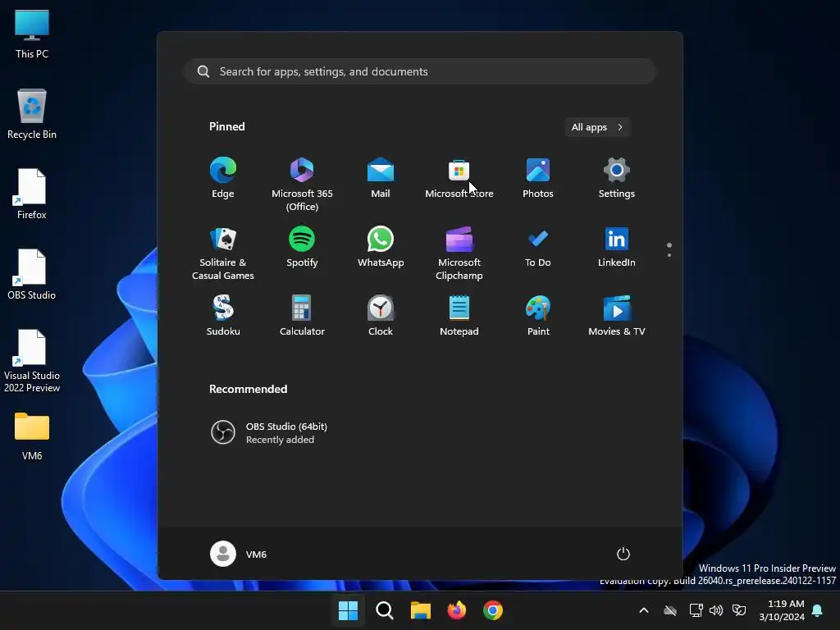Open WhatsApp pinned app
The width and height of the screenshot is (840, 630).
[x=381, y=247]
